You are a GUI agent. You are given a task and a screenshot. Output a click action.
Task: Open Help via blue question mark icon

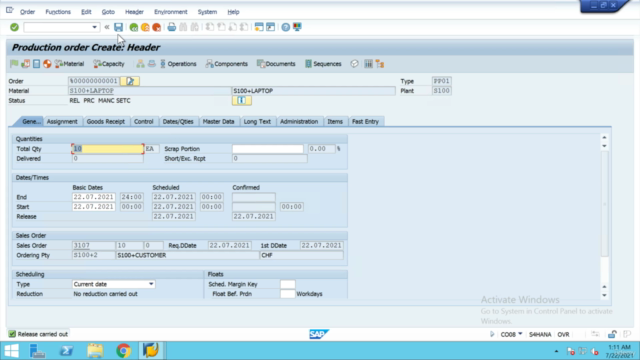[x=286, y=27]
